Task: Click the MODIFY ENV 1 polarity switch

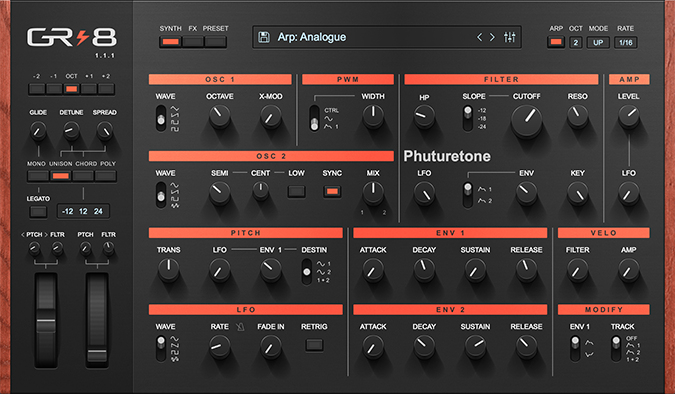Action: 575,348
